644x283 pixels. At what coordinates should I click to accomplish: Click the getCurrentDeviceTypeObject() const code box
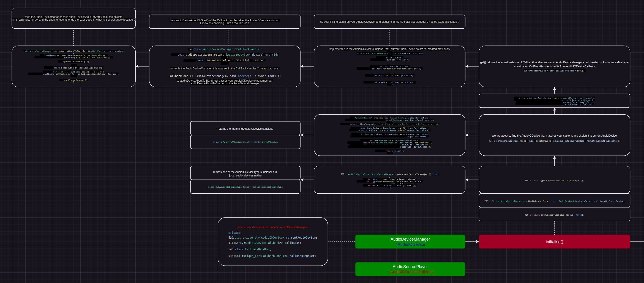pos(389,180)
